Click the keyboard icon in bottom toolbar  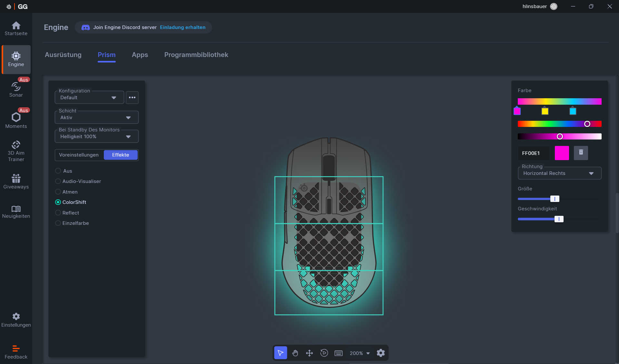(339, 353)
